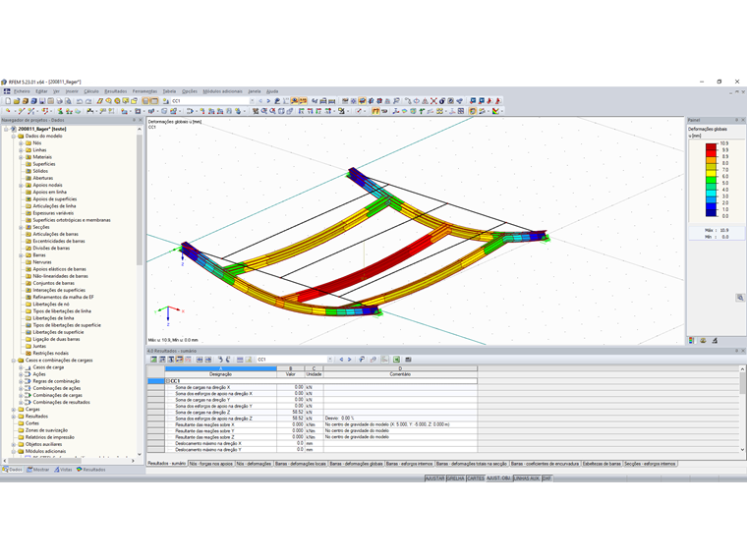Go to the previous load case arrow in the toolbar
This screenshot has width=747, height=560.
tap(260, 101)
